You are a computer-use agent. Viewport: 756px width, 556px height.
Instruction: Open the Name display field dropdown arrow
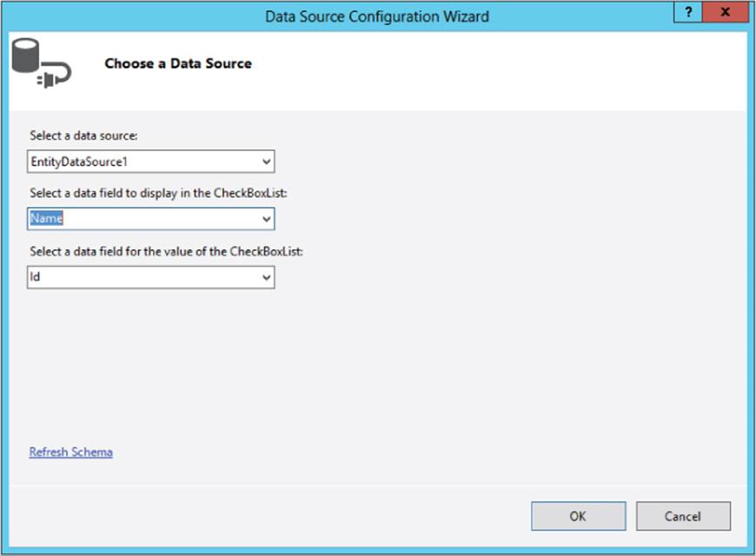pos(266,219)
